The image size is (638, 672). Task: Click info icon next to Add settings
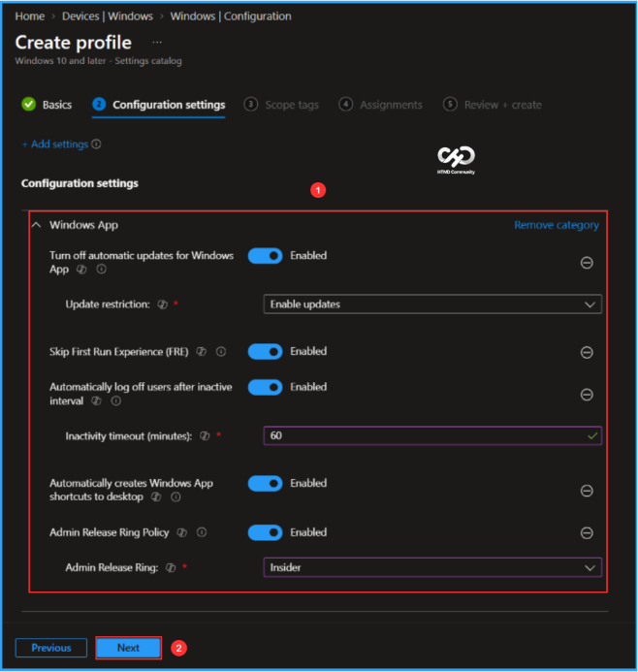point(96,144)
